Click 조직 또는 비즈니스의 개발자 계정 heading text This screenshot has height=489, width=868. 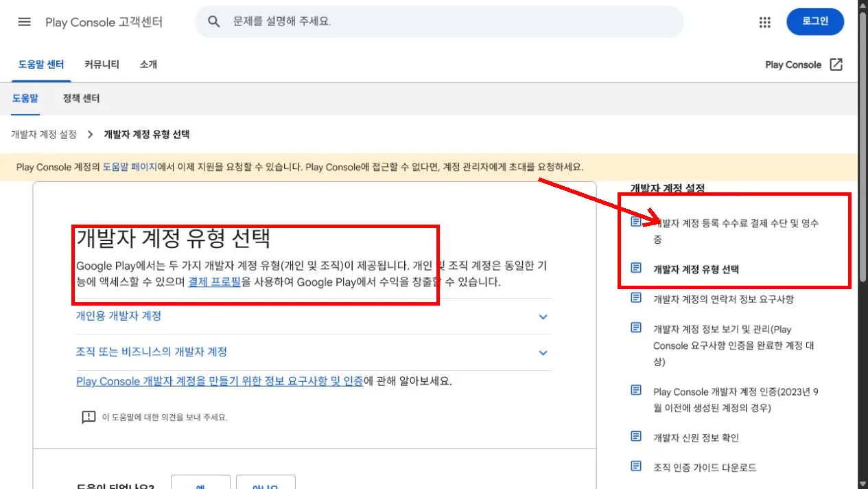pyautogui.click(x=152, y=352)
